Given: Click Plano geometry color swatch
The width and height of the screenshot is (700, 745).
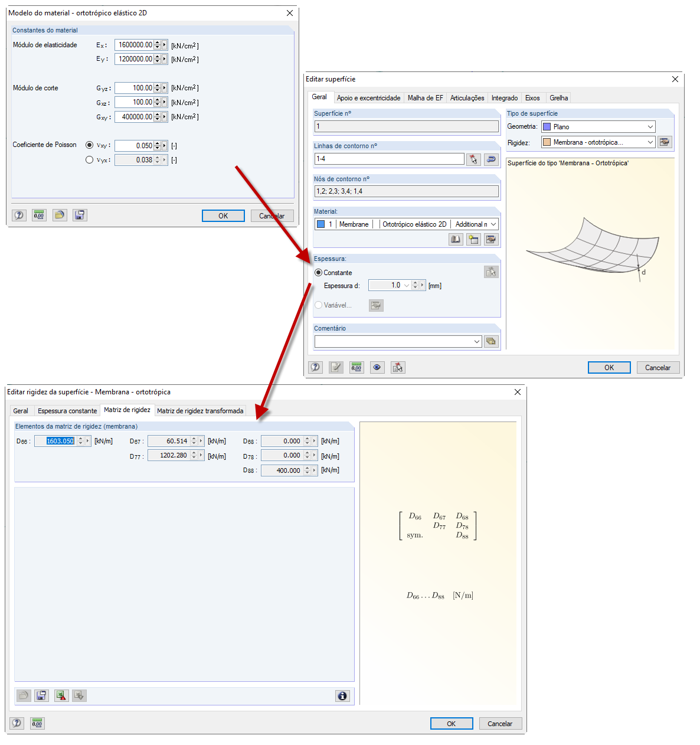Looking at the screenshot, I should (547, 127).
